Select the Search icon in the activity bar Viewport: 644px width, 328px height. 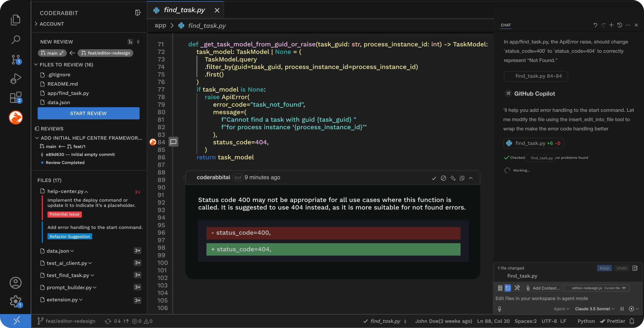click(16, 40)
